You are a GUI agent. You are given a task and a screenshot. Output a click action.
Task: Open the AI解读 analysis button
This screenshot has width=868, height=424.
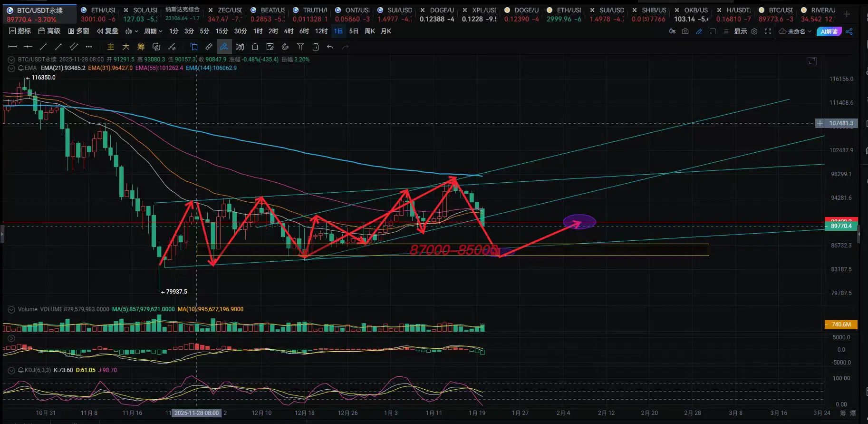pyautogui.click(x=829, y=31)
